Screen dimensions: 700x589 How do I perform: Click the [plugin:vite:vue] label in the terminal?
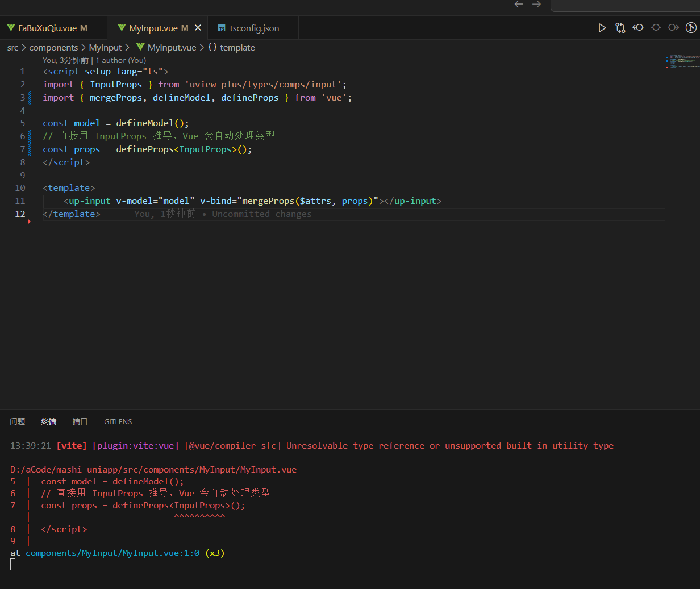(136, 446)
